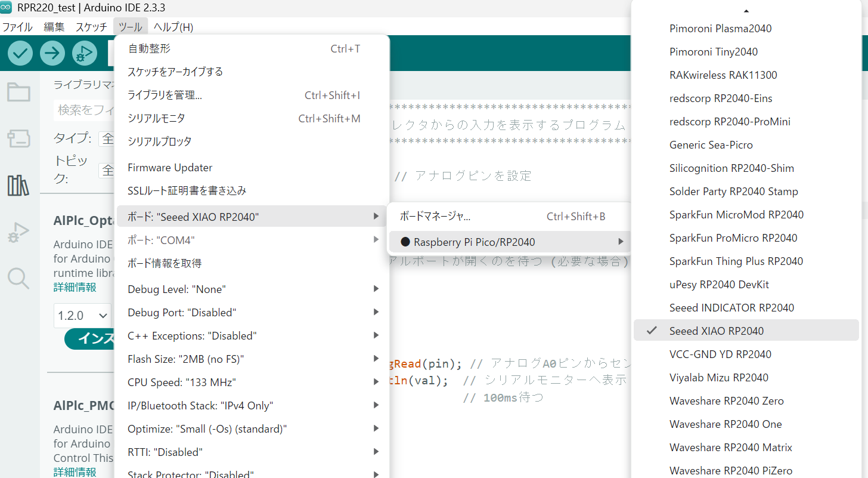Select the redscorp RP2040-ProMini board
Viewport: 868px width, 478px height.
(x=746, y=121)
